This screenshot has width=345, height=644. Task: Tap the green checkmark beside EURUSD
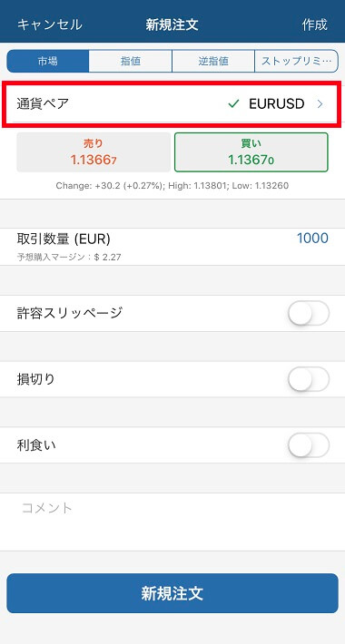click(233, 104)
